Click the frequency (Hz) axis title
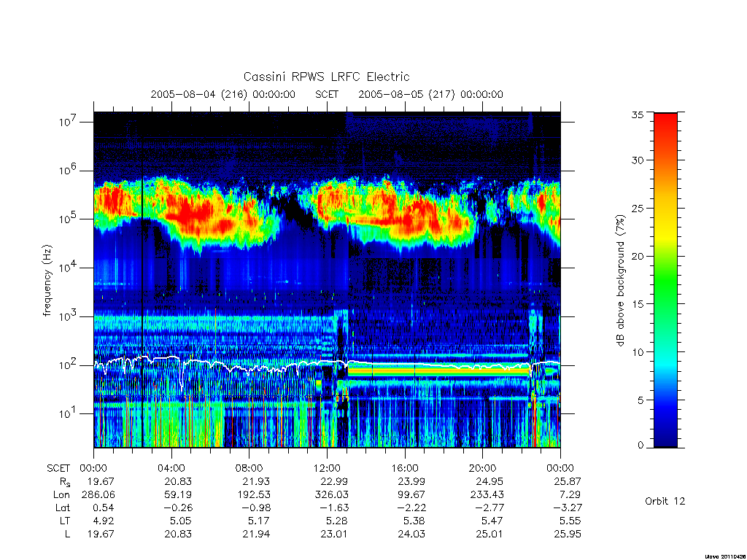 click(47, 281)
